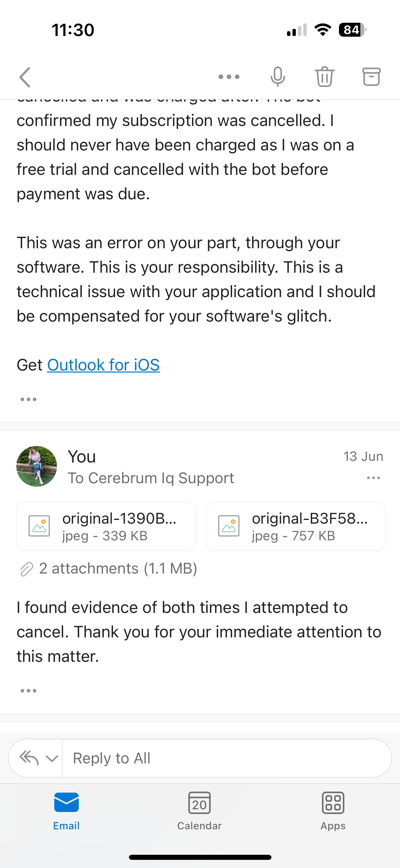
Task: Delete this email with the trash icon
Action: point(324,76)
